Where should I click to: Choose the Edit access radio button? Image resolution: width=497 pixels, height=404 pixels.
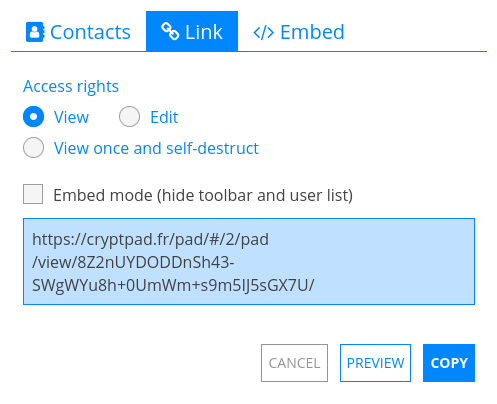tap(129, 117)
